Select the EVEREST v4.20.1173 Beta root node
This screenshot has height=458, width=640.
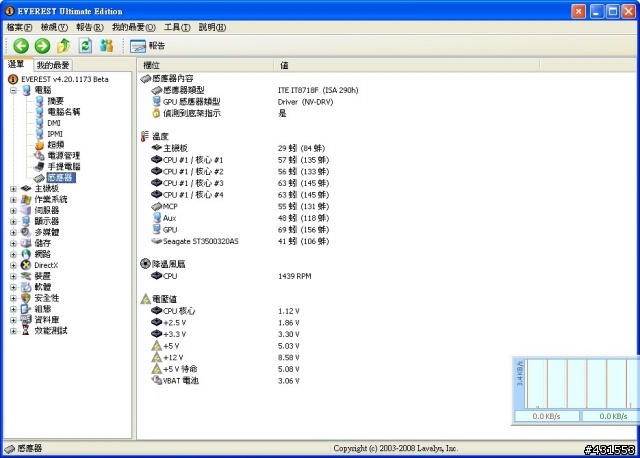click(64, 79)
